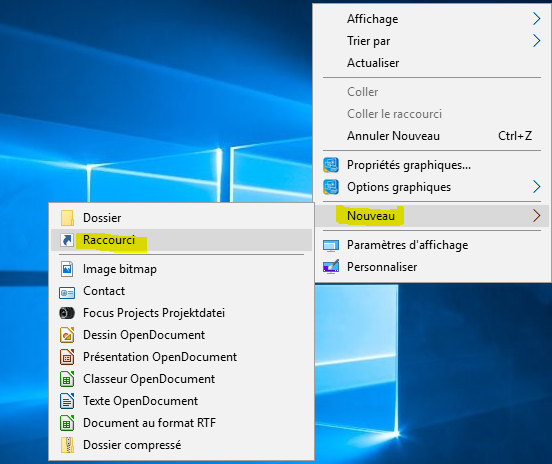Click the Raccourci shortcut arrow icon

click(67, 240)
